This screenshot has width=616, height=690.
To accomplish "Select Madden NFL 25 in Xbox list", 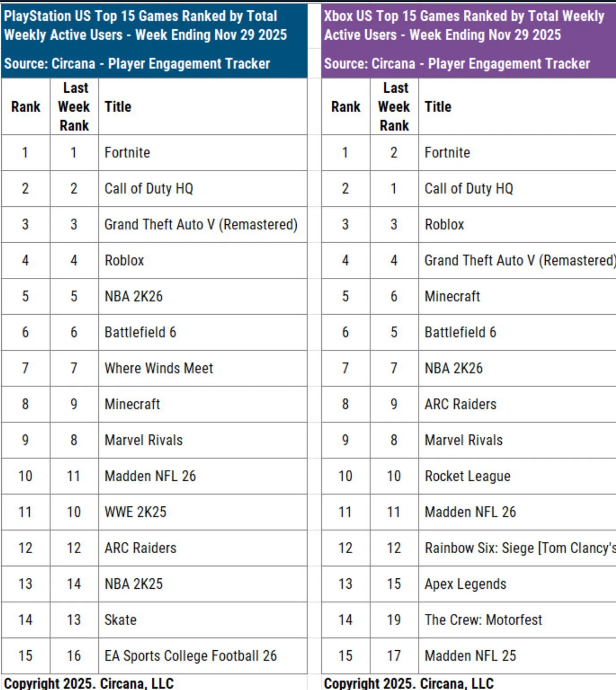I will click(470, 655).
